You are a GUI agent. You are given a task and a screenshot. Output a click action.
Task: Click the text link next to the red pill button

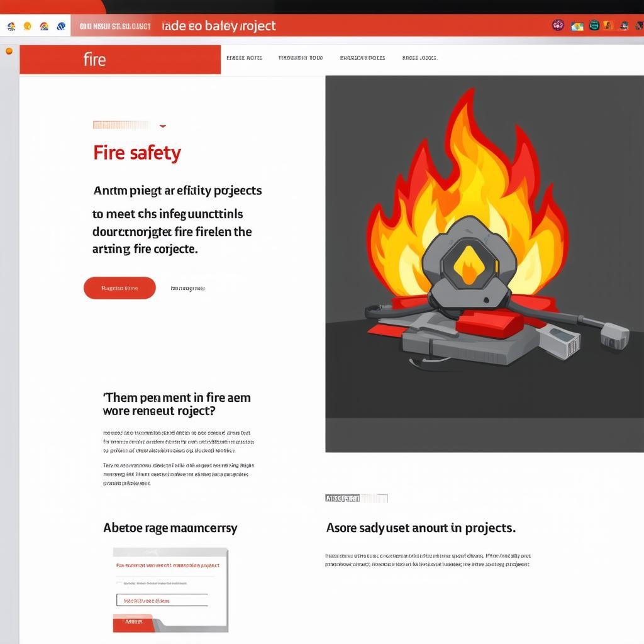point(187,288)
